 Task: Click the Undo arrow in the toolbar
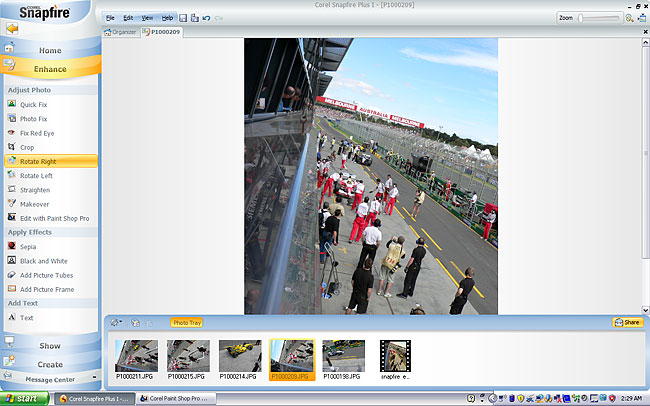click(205, 18)
